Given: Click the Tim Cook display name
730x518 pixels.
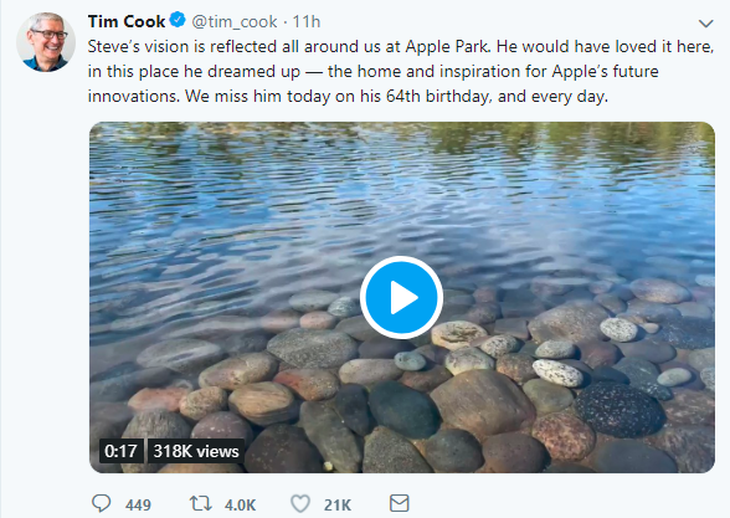Looking at the screenshot, I should (126, 21).
